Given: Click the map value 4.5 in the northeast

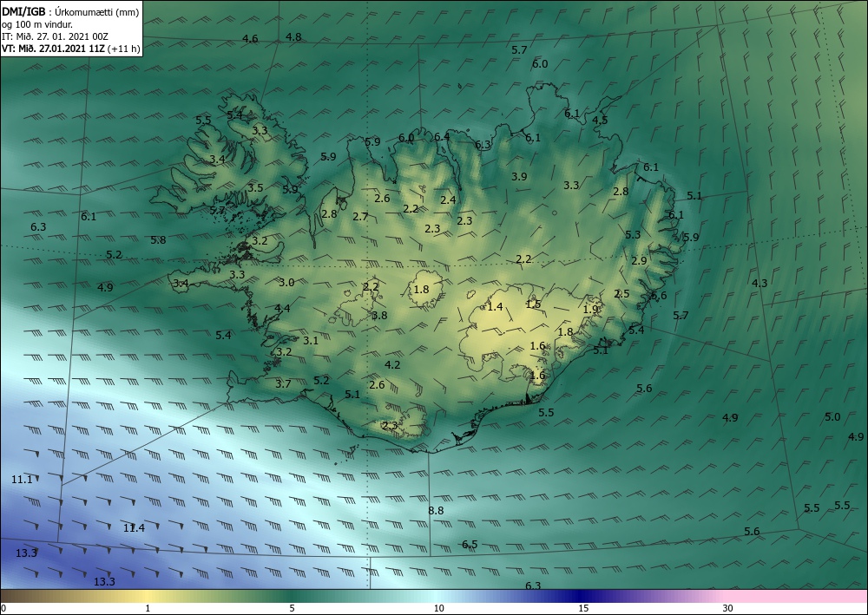Looking at the screenshot, I should 600,120.
